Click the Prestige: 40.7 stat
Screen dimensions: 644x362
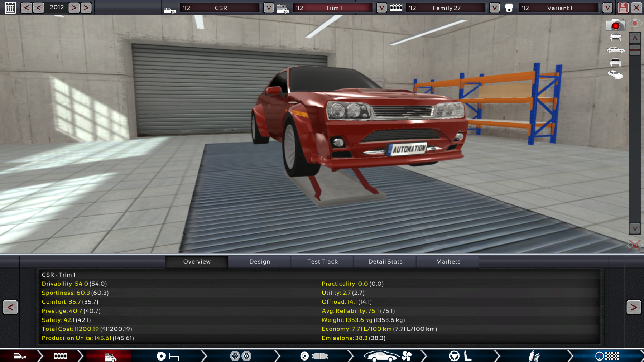click(x=71, y=311)
